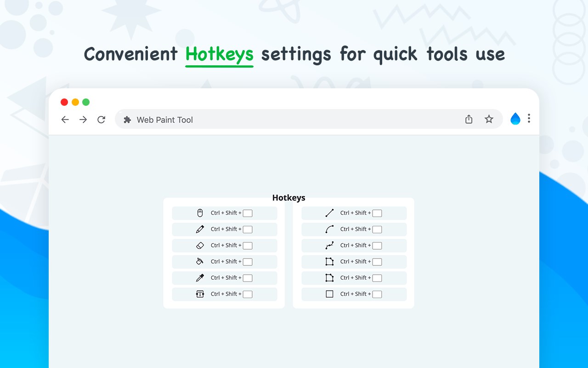The height and width of the screenshot is (368, 588).
Task: Click the share page icon
Action: (x=469, y=120)
